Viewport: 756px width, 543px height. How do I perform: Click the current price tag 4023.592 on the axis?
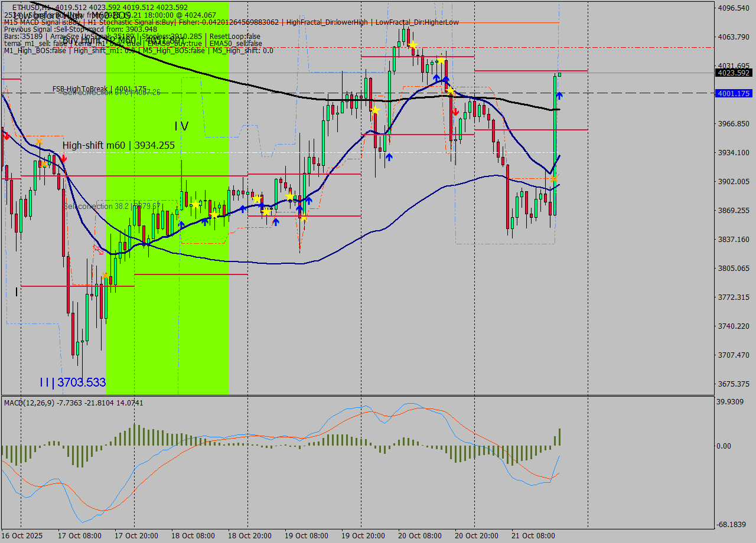pyautogui.click(x=732, y=73)
